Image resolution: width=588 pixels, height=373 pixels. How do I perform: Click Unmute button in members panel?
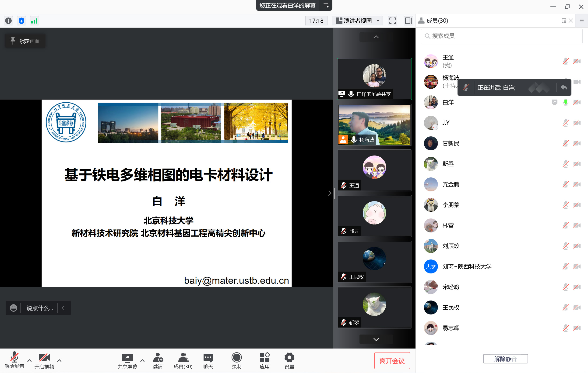[x=505, y=359]
